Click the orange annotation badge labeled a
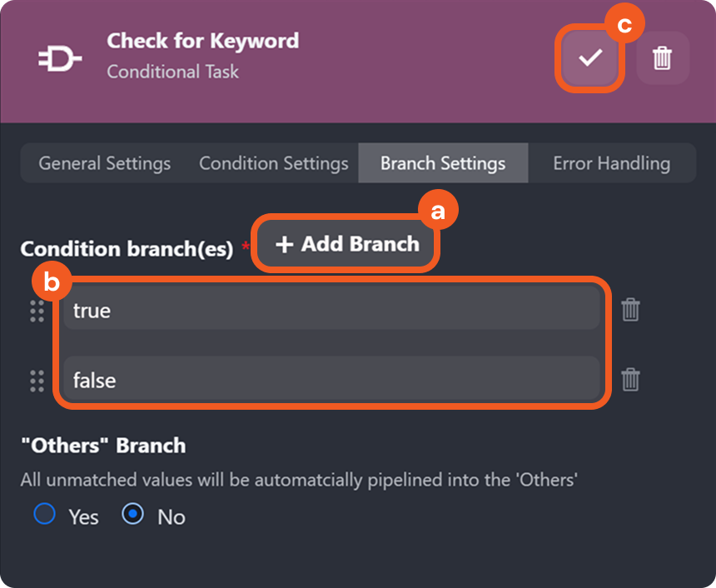The height and width of the screenshot is (588, 716). (x=438, y=212)
